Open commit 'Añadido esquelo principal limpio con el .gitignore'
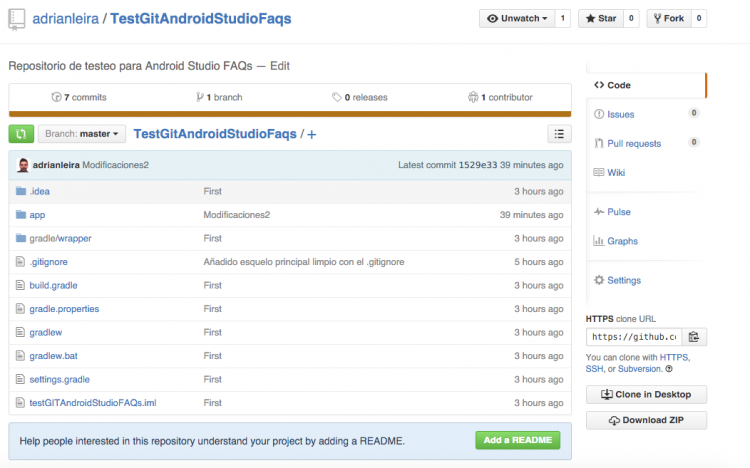The image size is (750, 468). (304, 262)
